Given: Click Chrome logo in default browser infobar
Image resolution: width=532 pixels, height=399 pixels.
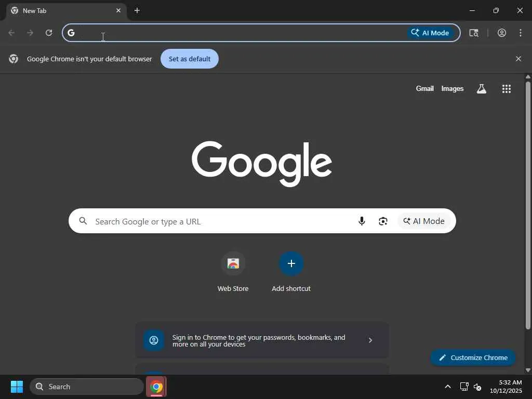Looking at the screenshot, I should click(14, 59).
